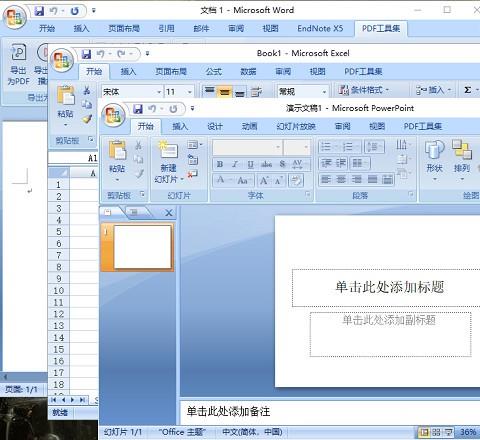Select the Slides pane tab icon
480x440 pixels.
click(108, 212)
